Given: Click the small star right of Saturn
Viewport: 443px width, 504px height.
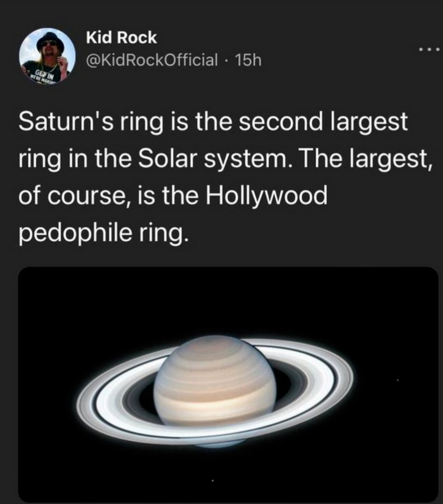Looking at the screenshot, I should coord(397,380).
